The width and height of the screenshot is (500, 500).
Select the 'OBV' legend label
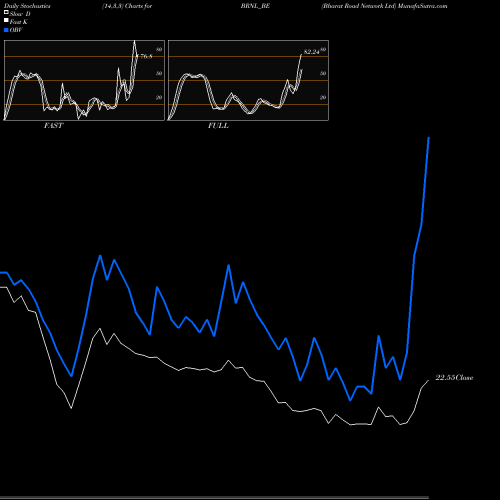(16, 30)
